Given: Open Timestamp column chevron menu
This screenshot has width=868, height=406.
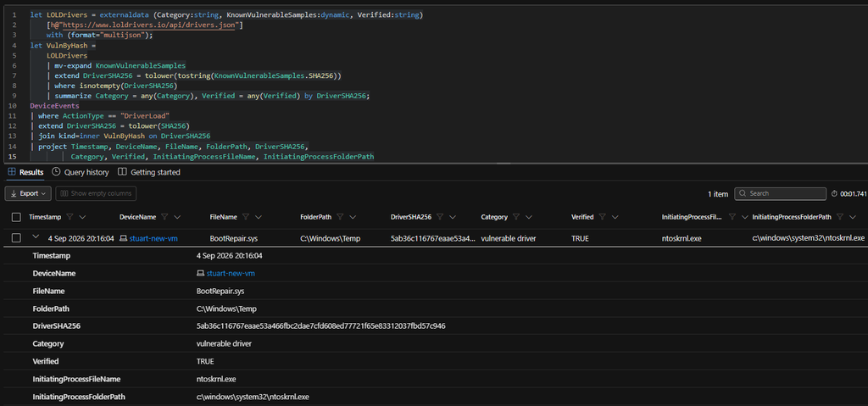Looking at the screenshot, I should point(82,217).
